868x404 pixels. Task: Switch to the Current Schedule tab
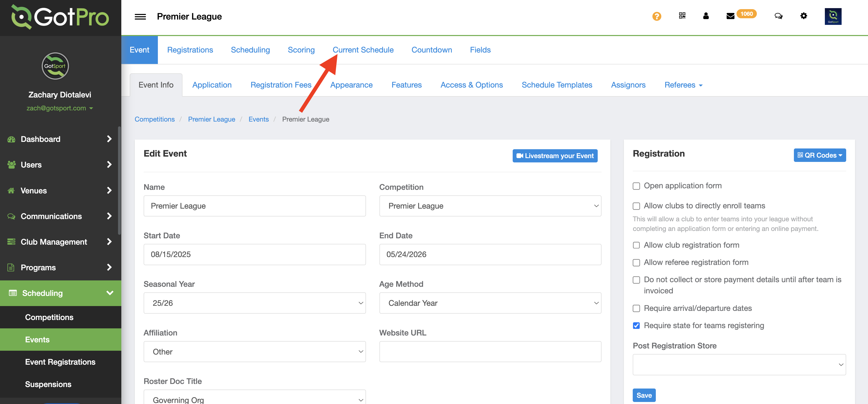(363, 50)
